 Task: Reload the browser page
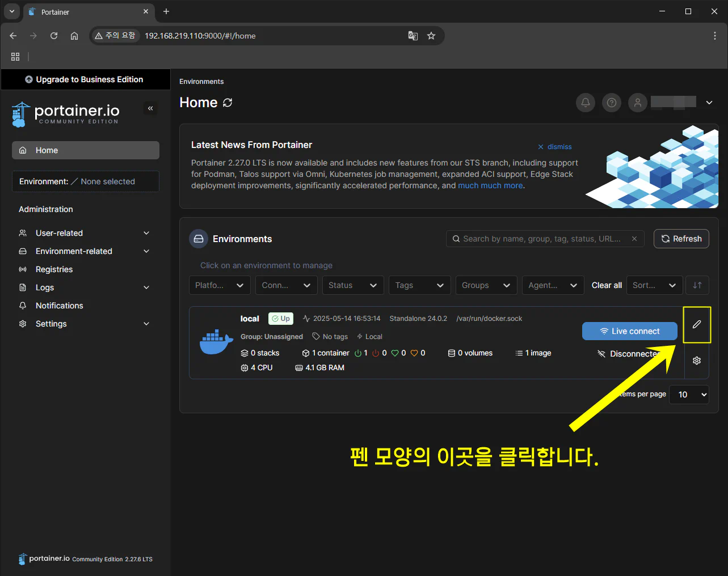click(x=54, y=36)
